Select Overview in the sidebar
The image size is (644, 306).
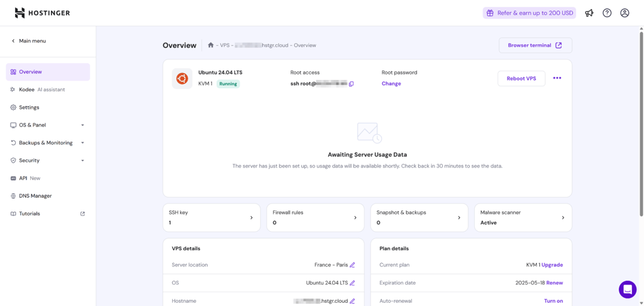click(x=48, y=72)
